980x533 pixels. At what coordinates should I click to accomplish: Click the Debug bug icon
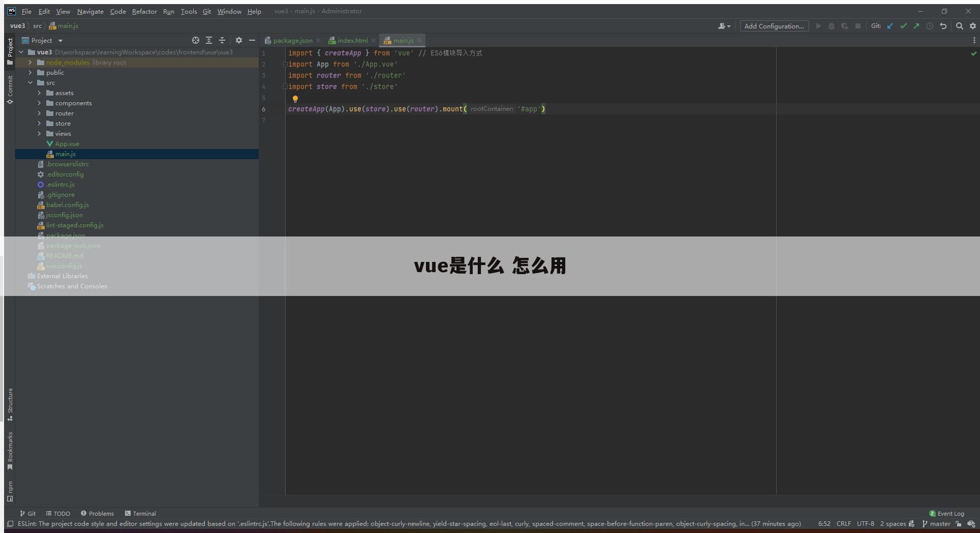click(832, 26)
